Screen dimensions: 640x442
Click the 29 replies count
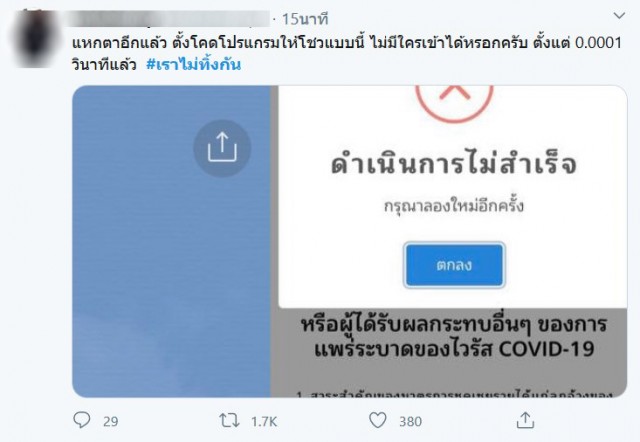111,421
